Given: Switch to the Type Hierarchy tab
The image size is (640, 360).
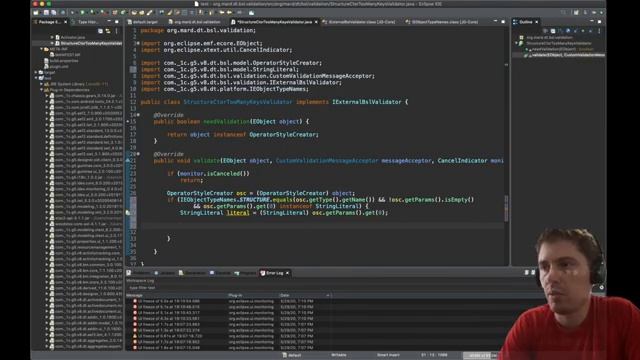Looking at the screenshot, I should coord(87,22).
